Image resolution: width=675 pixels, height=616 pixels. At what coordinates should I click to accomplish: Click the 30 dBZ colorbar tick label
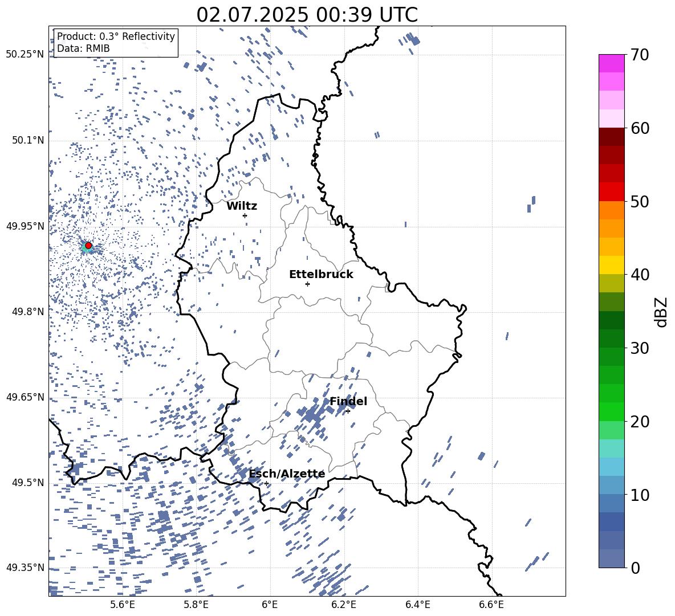tap(640, 348)
